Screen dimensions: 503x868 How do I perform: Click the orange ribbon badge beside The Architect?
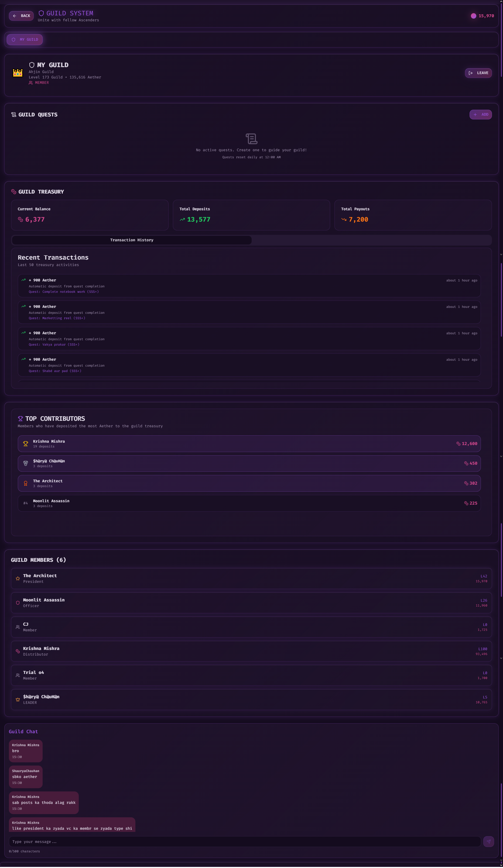[x=26, y=483]
